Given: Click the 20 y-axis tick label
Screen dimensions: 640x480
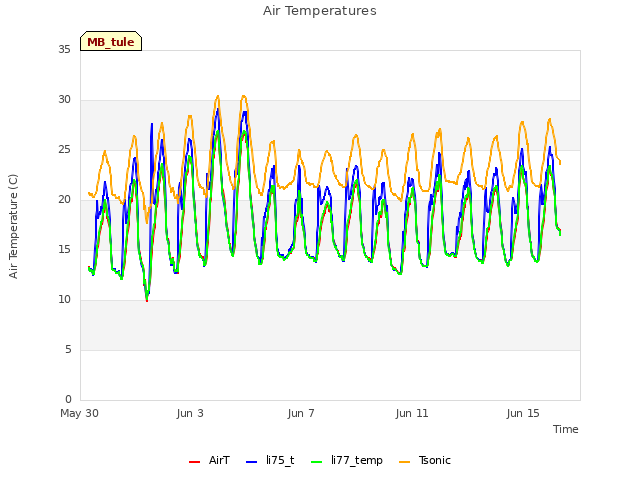Looking at the screenshot, I should coord(64,200).
